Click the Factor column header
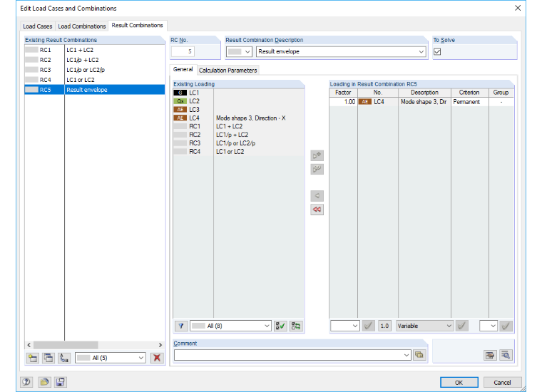Image resolution: width=542 pixels, height=392 pixels. 343,93
